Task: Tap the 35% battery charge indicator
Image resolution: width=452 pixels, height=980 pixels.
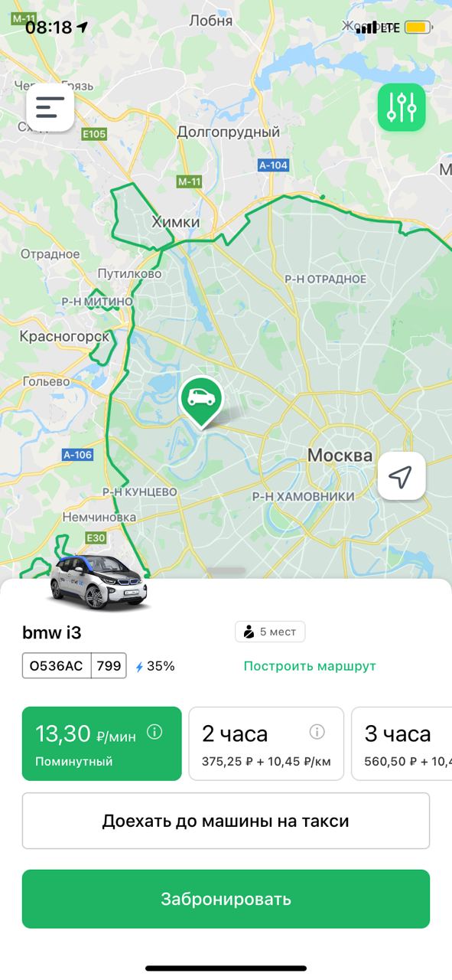Action: pos(155,666)
